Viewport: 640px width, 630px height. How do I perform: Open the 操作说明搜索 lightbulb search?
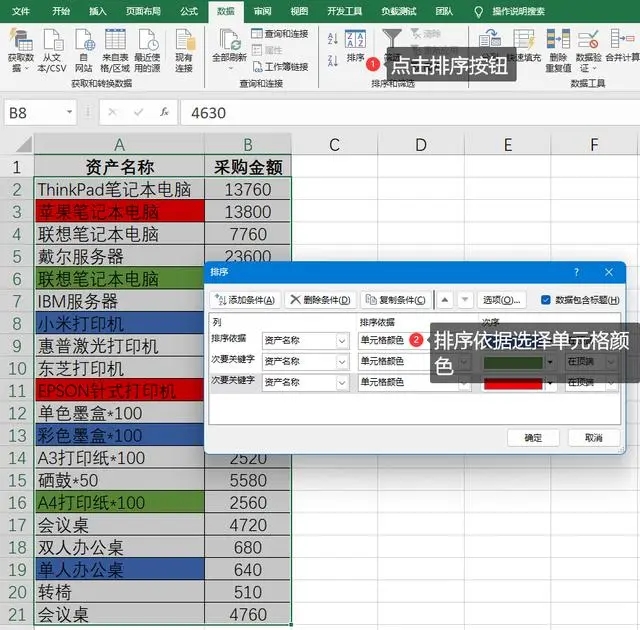pyautogui.click(x=478, y=12)
